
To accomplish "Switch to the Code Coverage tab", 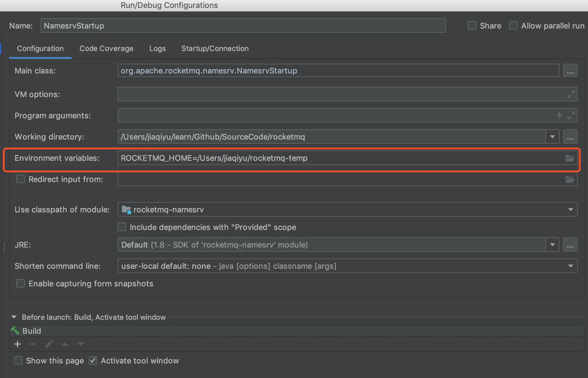I will (x=106, y=49).
